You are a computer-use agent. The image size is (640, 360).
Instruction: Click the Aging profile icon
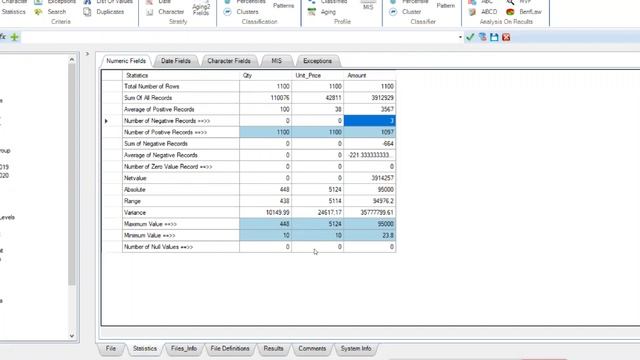coord(312,12)
